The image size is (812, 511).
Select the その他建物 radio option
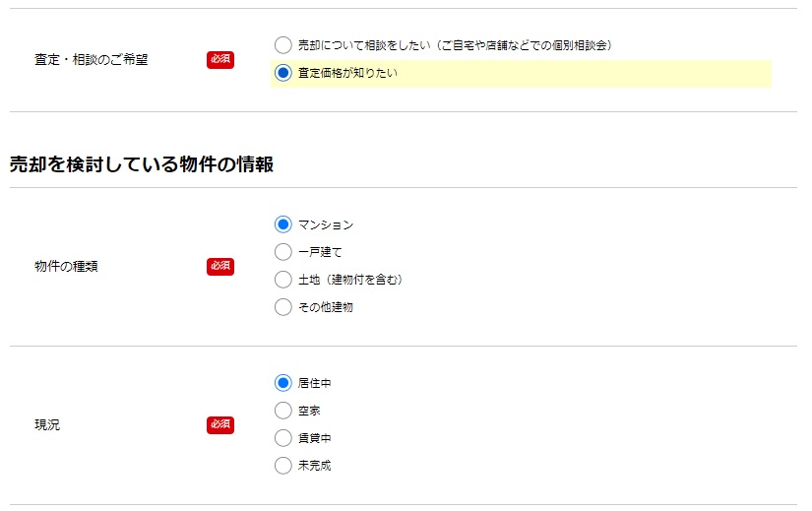click(x=282, y=307)
